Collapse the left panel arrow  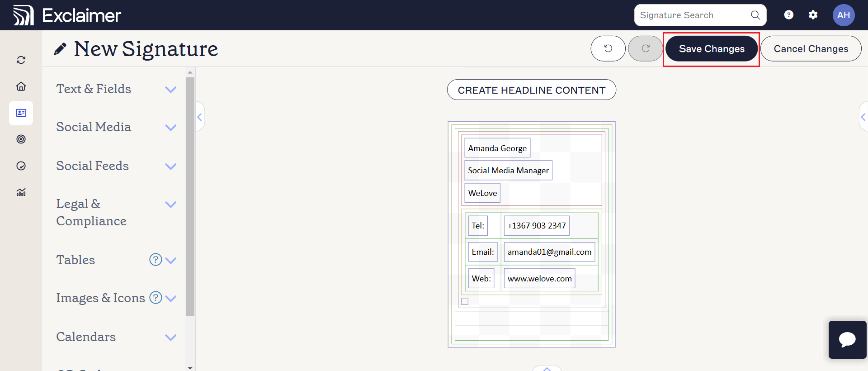point(200,117)
